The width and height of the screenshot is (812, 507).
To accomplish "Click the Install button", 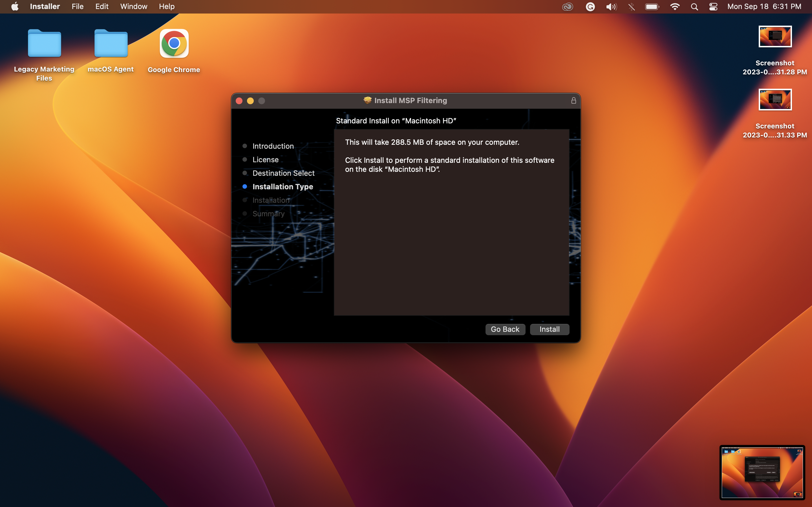I will pos(549,329).
